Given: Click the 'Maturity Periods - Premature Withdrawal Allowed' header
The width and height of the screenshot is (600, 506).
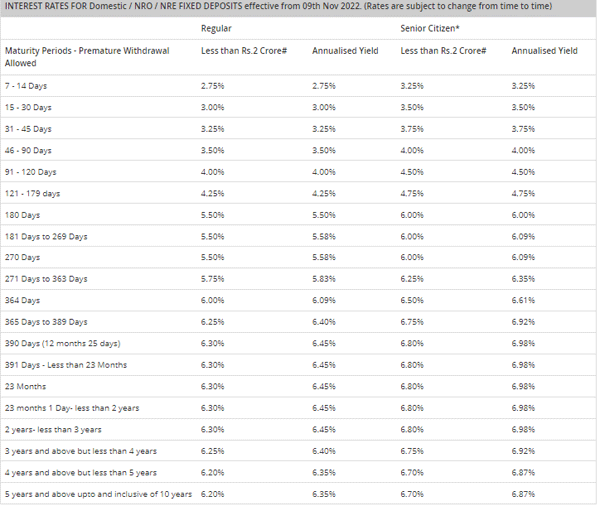Looking at the screenshot, I should (x=87, y=55).
